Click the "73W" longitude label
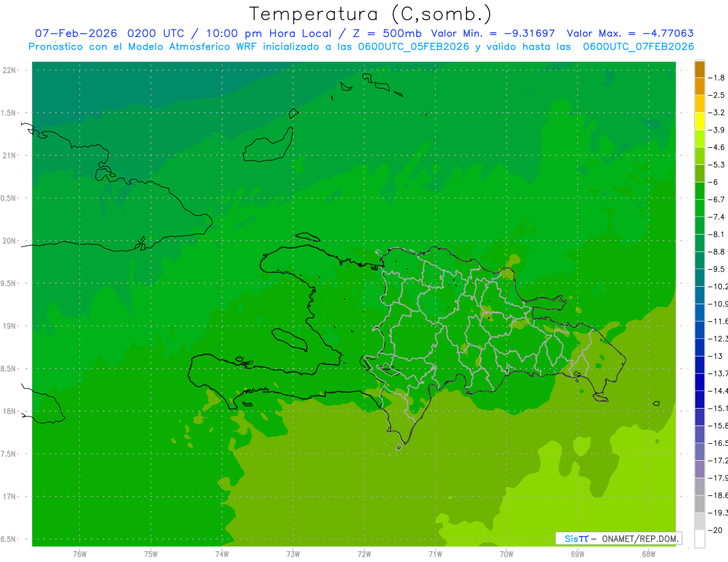Viewport: 728px width, 562px height. [x=293, y=554]
